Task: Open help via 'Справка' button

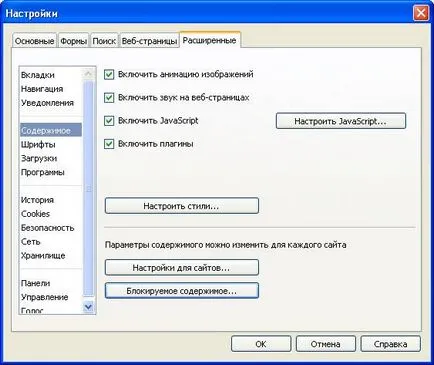Action: coord(390,344)
